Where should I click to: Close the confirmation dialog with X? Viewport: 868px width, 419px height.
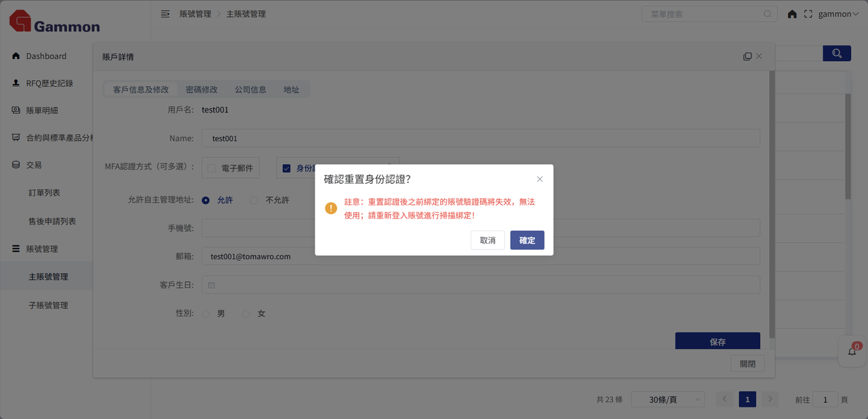tap(540, 179)
